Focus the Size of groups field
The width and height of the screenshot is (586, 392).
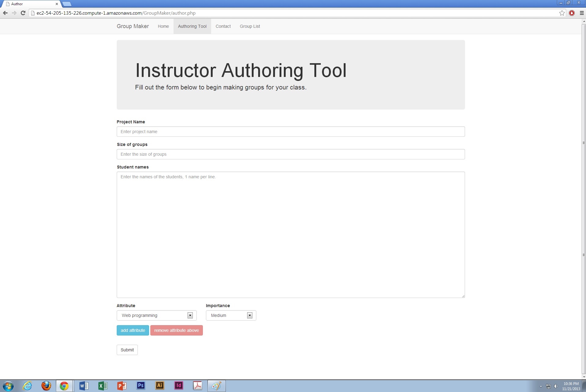(x=291, y=154)
